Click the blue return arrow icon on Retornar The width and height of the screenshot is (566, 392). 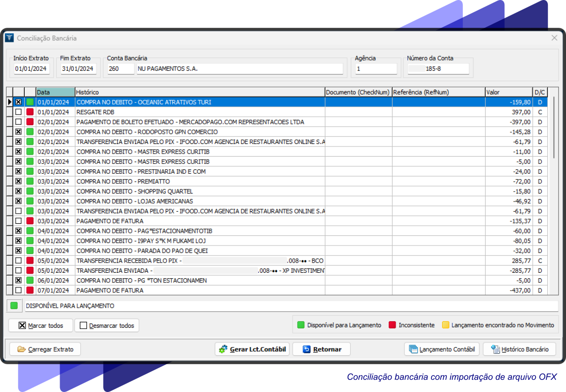click(306, 349)
